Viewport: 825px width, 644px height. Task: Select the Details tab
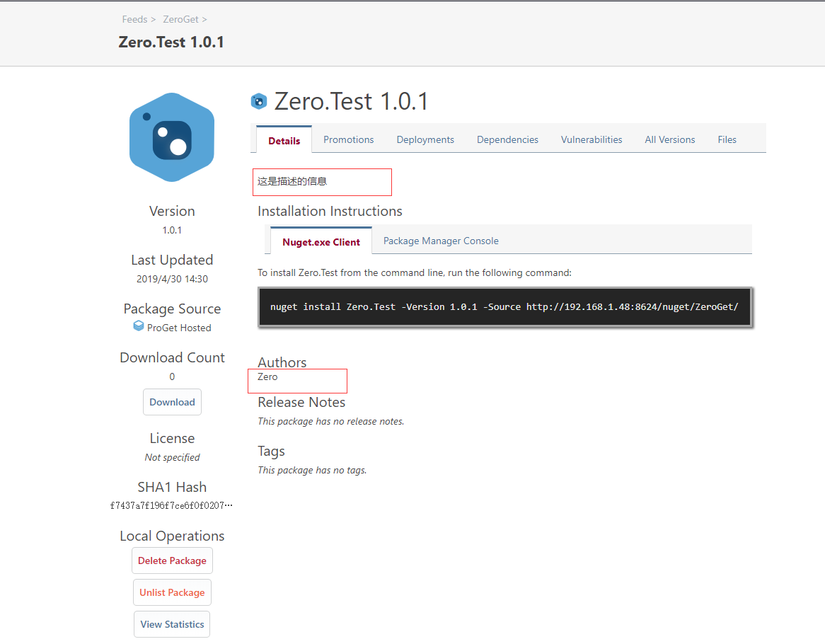[x=284, y=141]
